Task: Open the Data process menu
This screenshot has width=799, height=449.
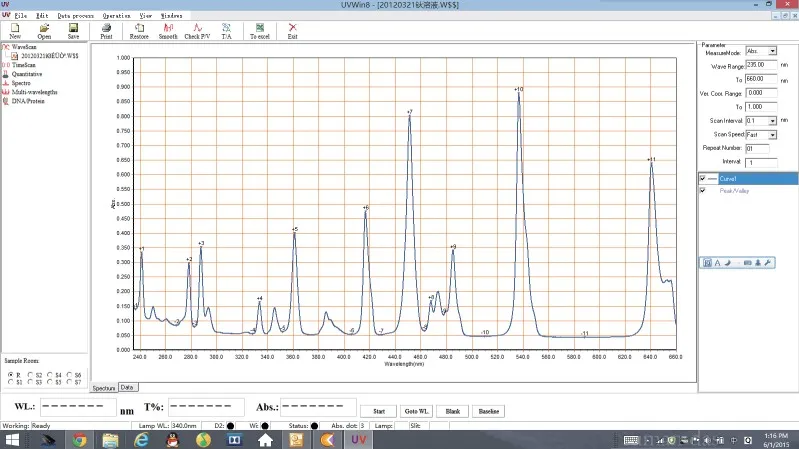Action: click(76, 16)
